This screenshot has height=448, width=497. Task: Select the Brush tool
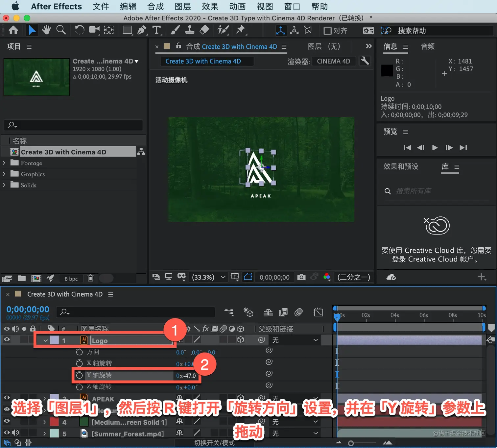pos(175,30)
